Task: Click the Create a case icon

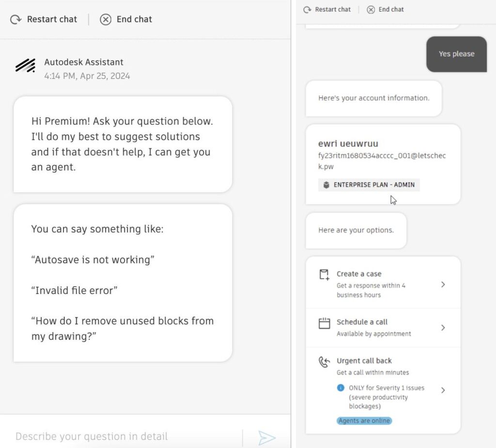Action: (x=324, y=275)
